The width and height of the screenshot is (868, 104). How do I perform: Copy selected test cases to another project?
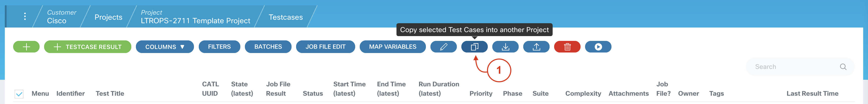[474, 47]
